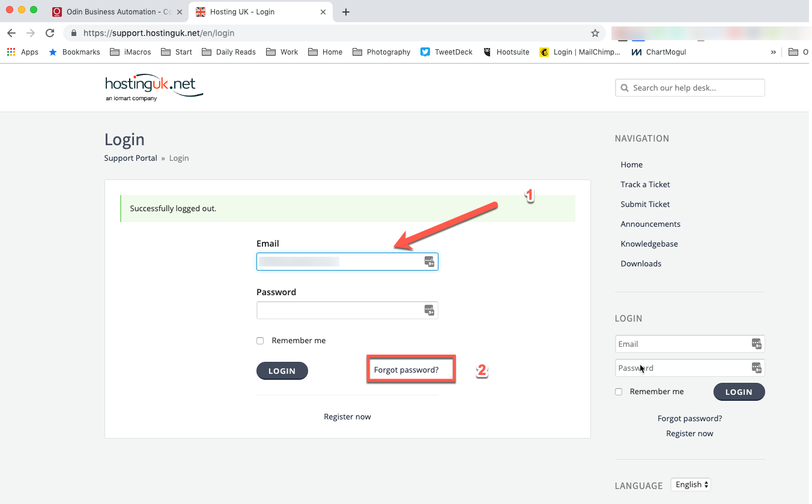The width and height of the screenshot is (812, 504).
Task: Focus the main Email input field
Action: (347, 262)
